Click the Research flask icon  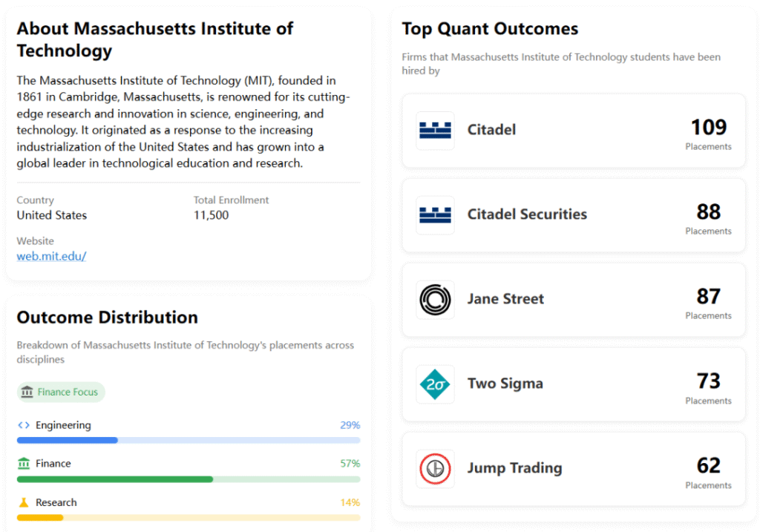tap(24, 502)
